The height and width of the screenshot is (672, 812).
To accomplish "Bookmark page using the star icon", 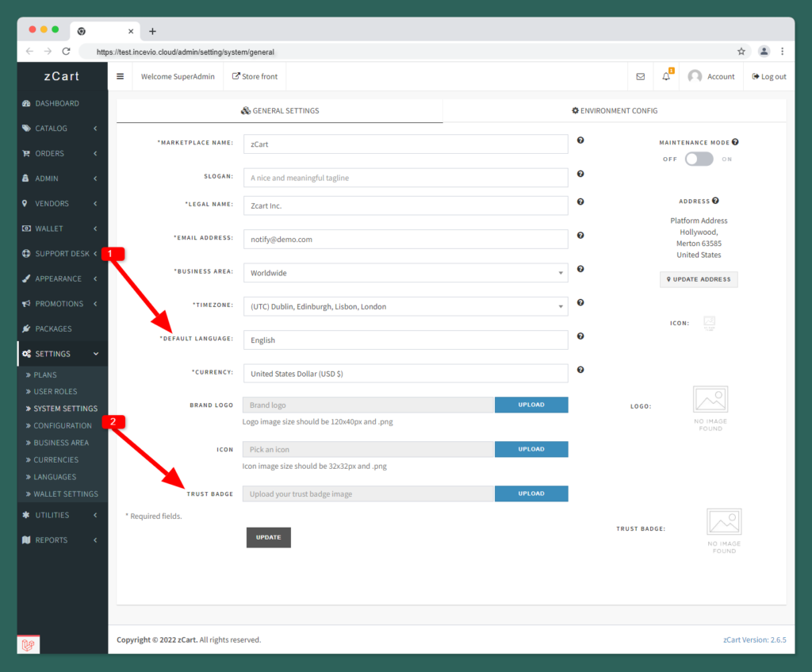I will click(x=741, y=52).
